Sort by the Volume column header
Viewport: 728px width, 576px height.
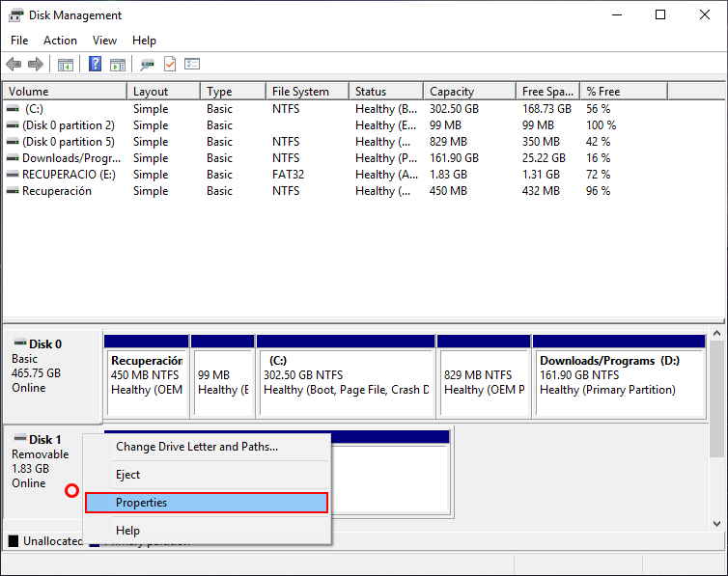[x=65, y=92]
